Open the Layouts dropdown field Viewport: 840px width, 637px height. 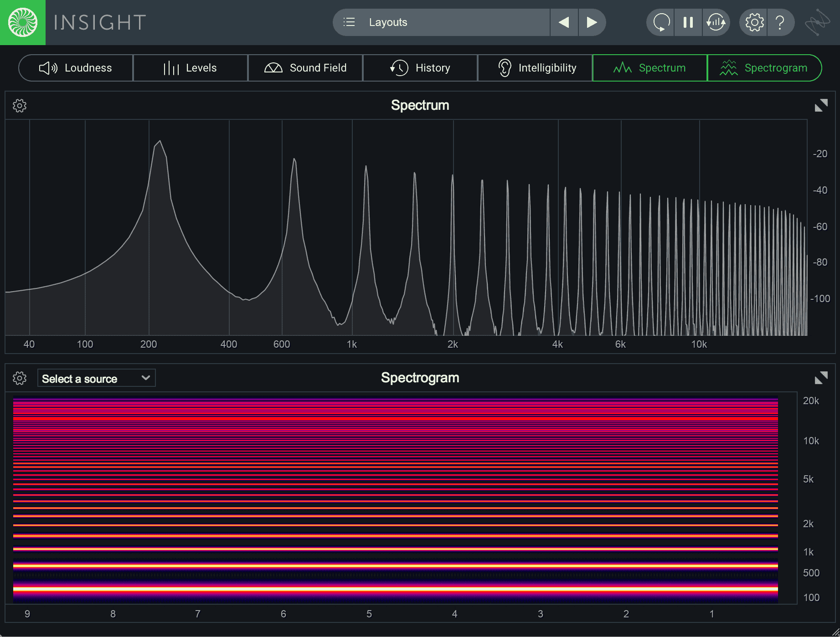point(441,22)
